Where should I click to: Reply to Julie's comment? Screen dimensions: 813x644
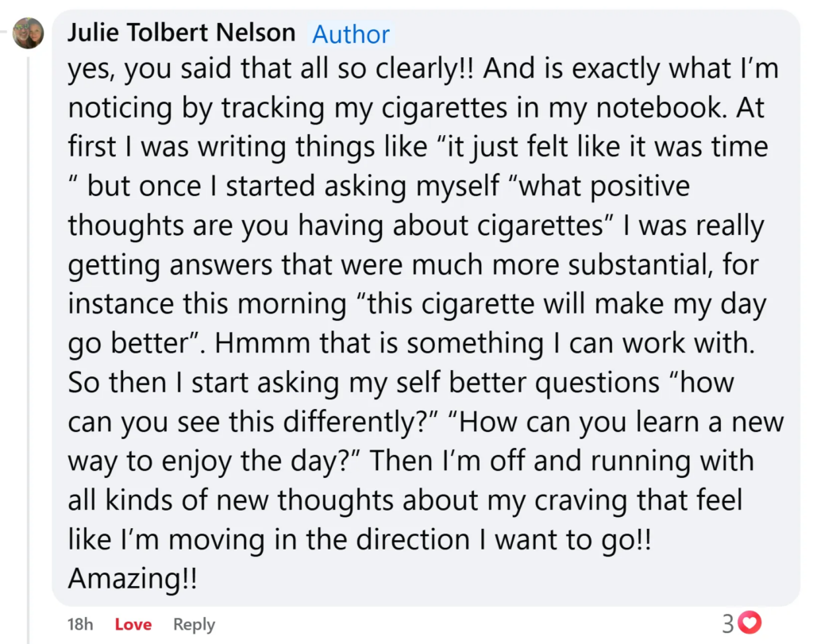(x=194, y=624)
